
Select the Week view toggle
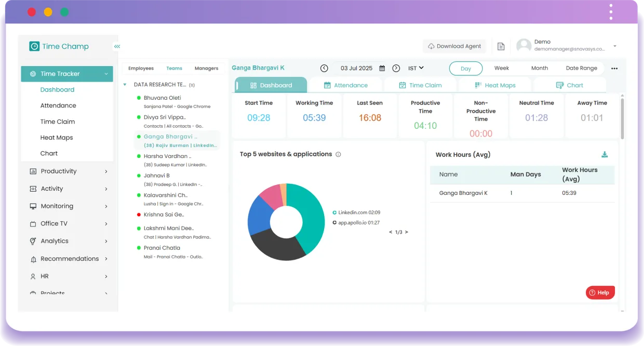point(502,68)
